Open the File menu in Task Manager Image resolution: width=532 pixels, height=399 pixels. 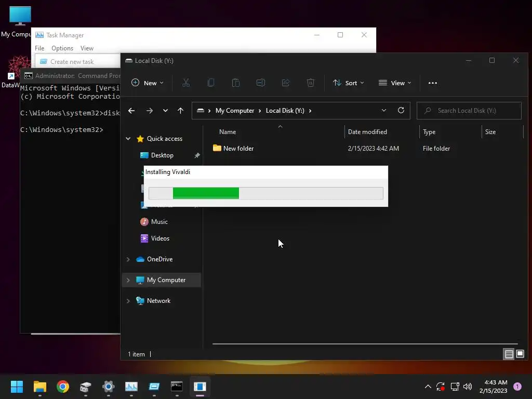click(39, 48)
